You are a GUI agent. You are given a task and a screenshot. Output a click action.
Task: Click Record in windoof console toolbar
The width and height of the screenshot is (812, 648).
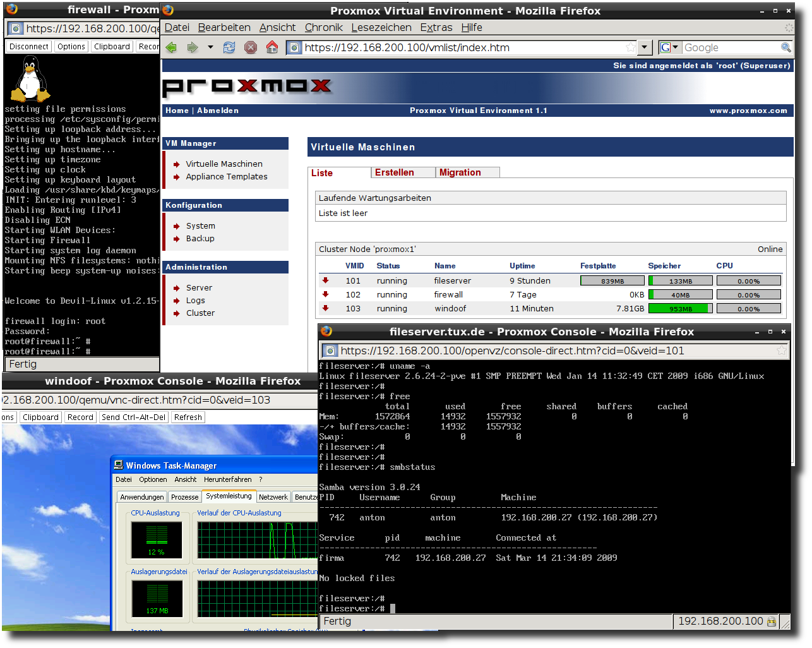click(x=80, y=417)
